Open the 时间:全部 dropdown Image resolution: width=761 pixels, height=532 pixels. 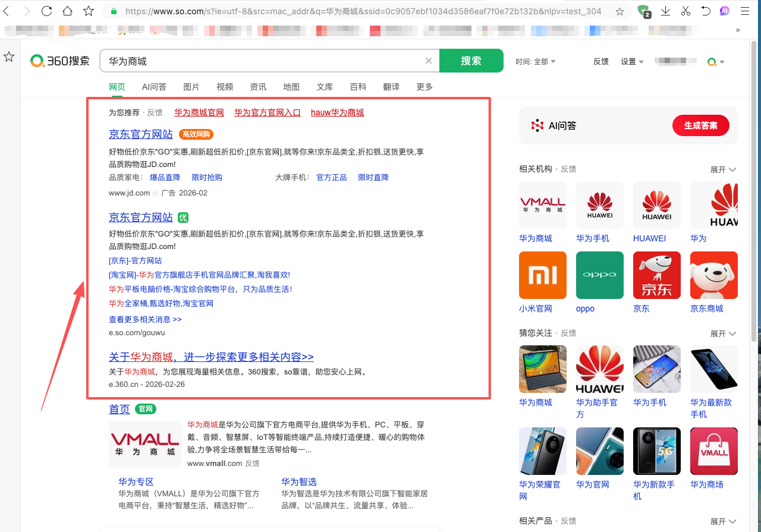point(536,61)
